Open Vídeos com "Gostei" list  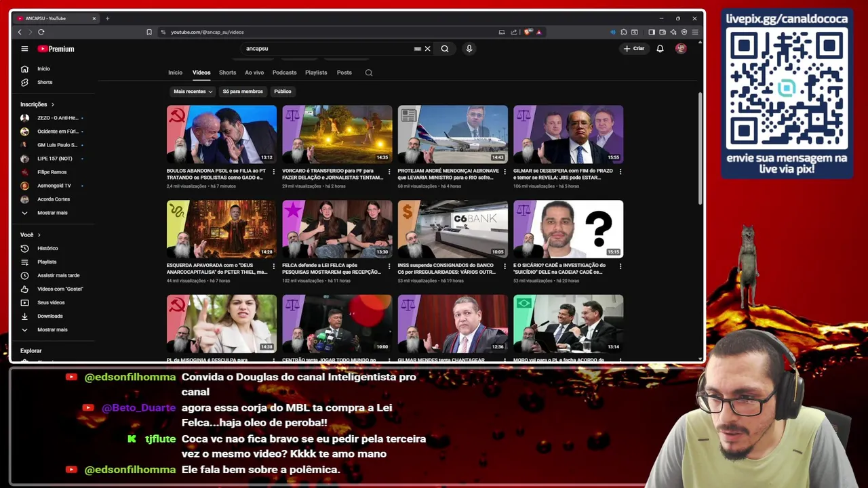pyautogui.click(x=60, y=289)
